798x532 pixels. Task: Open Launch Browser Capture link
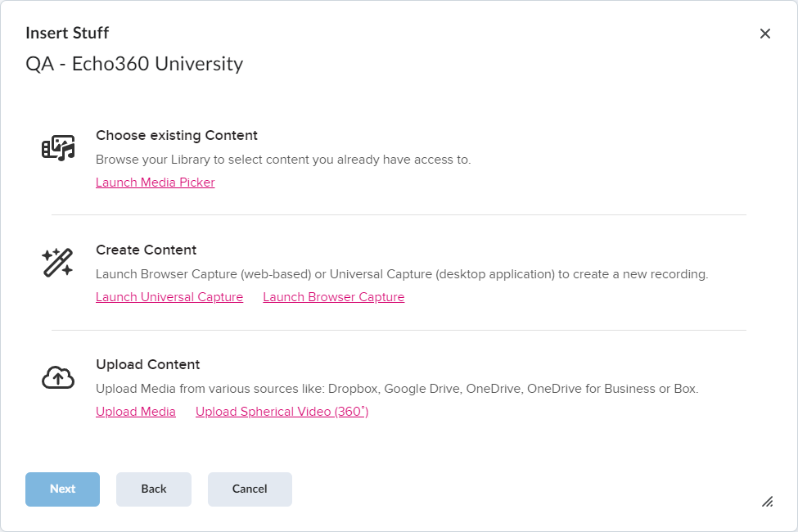pos(334,297)
